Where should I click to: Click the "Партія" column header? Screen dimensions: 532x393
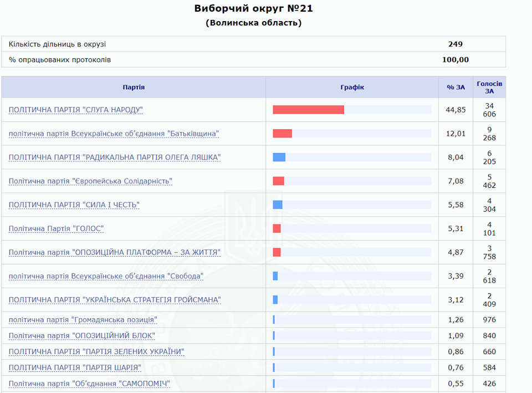pos(134,87)
